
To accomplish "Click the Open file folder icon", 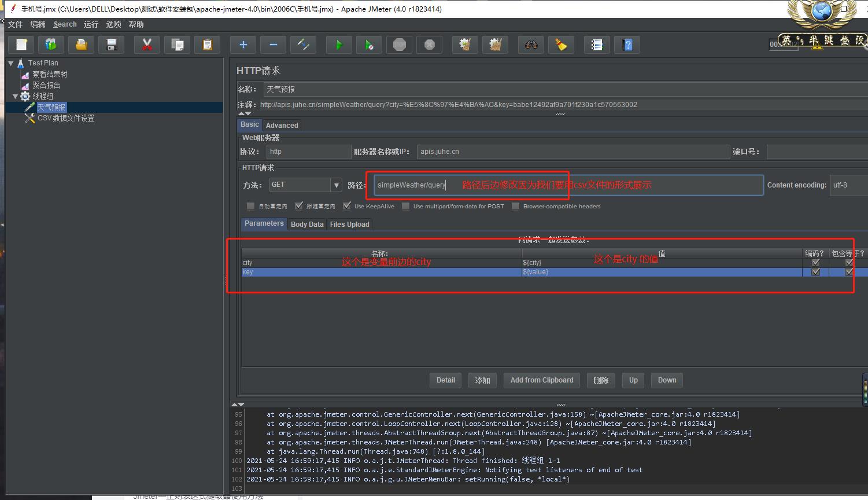I will point(81,45).
